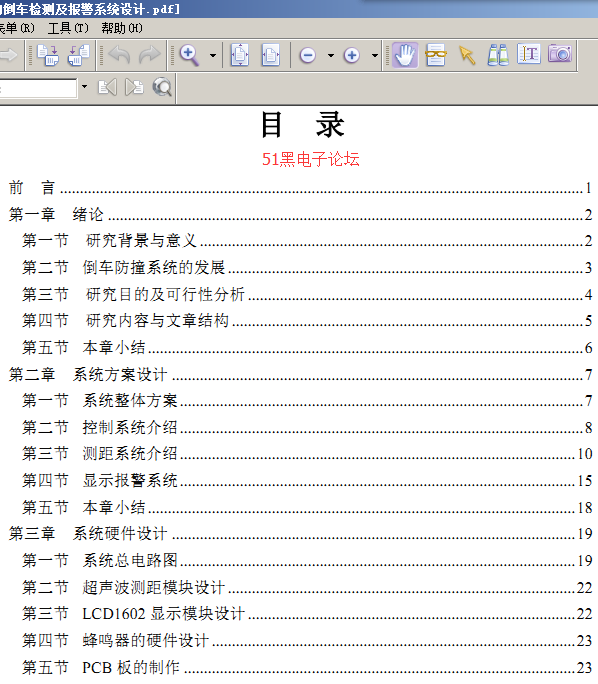Open the 帮助(H) menu

point(122,28)
